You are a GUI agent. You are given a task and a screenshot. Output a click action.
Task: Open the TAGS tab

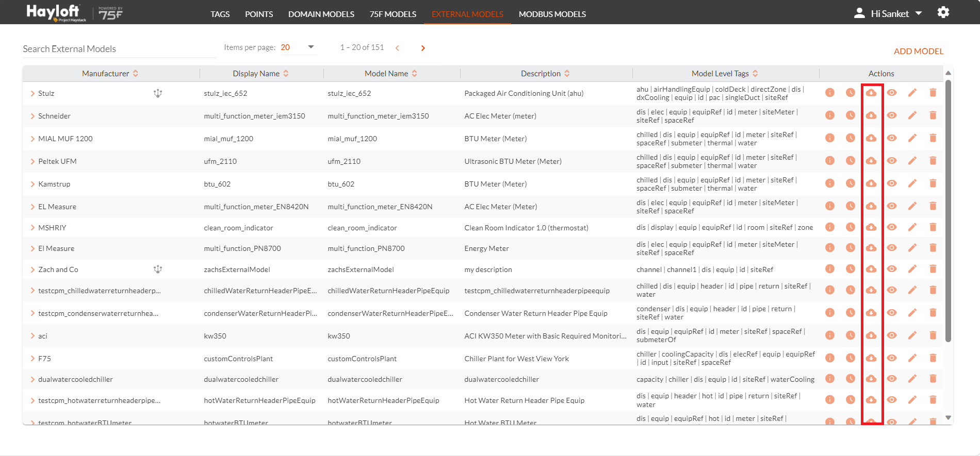click(x=220, y=14)
